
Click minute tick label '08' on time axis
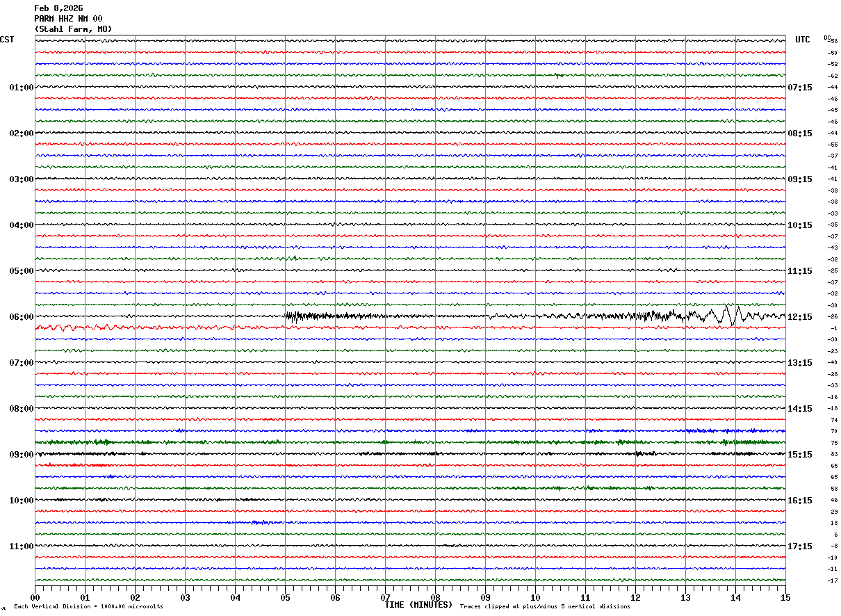coord(436,597)
